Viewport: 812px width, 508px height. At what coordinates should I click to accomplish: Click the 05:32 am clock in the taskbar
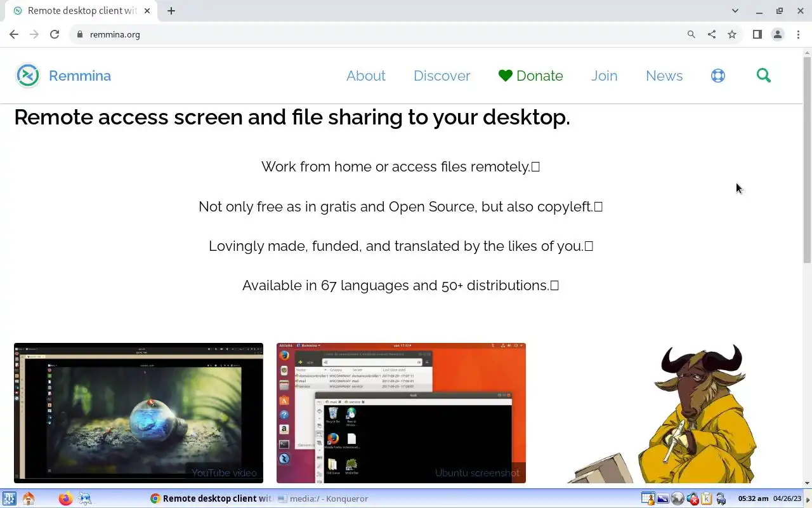(x=753, y=498)
